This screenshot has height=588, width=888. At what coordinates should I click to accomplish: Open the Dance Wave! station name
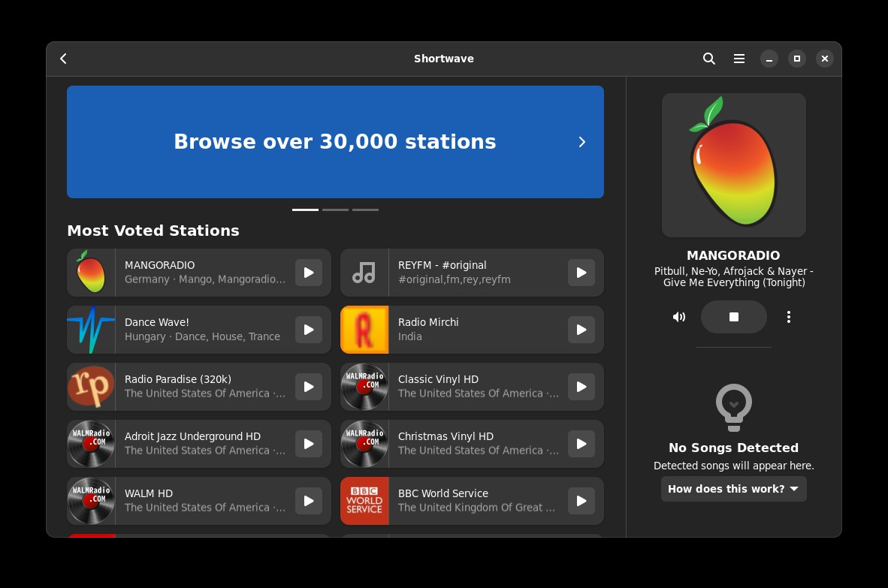[157, 322]
